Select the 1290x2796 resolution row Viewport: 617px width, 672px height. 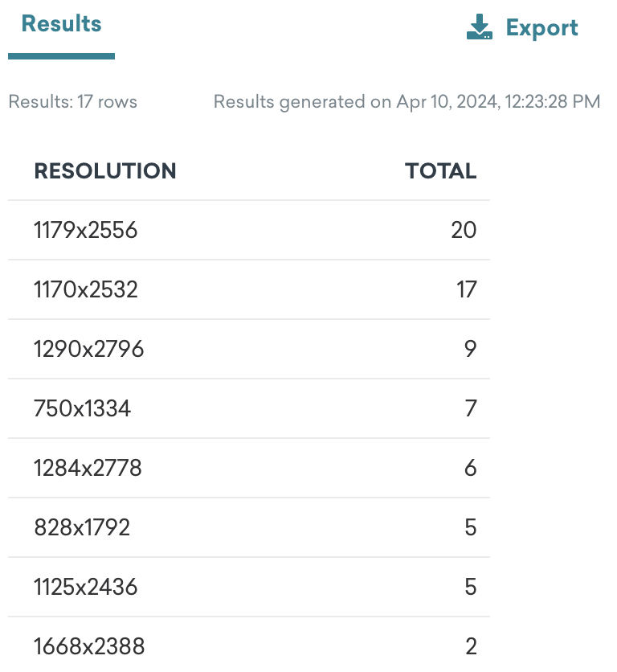point(249,349)
